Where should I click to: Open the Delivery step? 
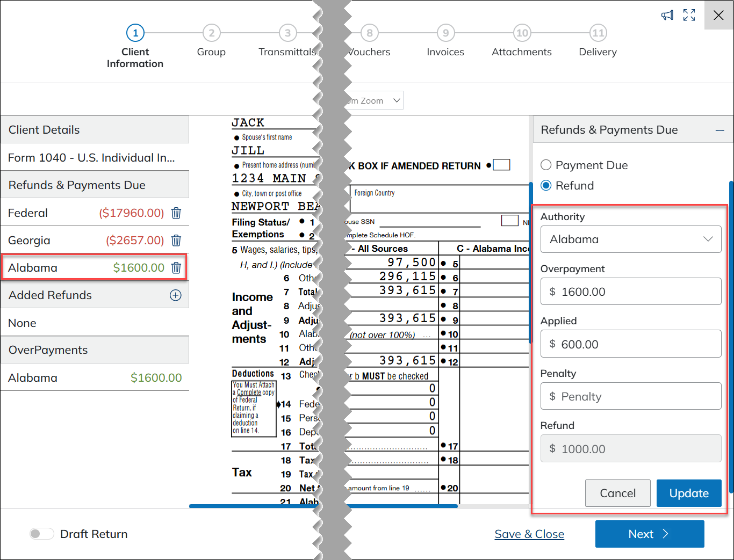598,33
